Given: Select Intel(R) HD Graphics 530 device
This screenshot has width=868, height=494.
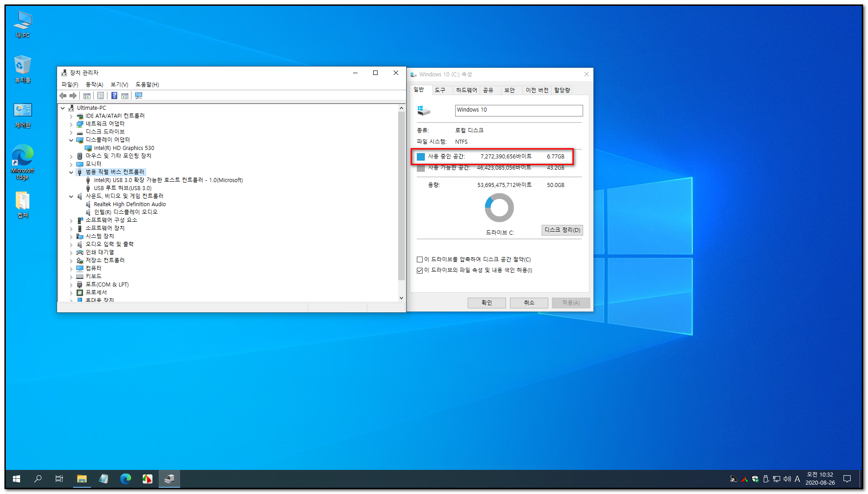Looking at the screenshot, I should click(x=123, y=148).
